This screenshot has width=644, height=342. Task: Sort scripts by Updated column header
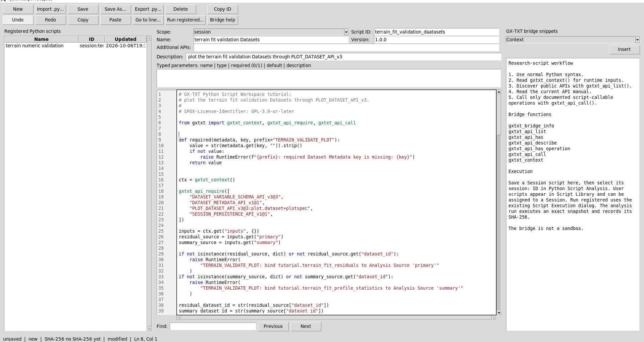click(125, 40)
